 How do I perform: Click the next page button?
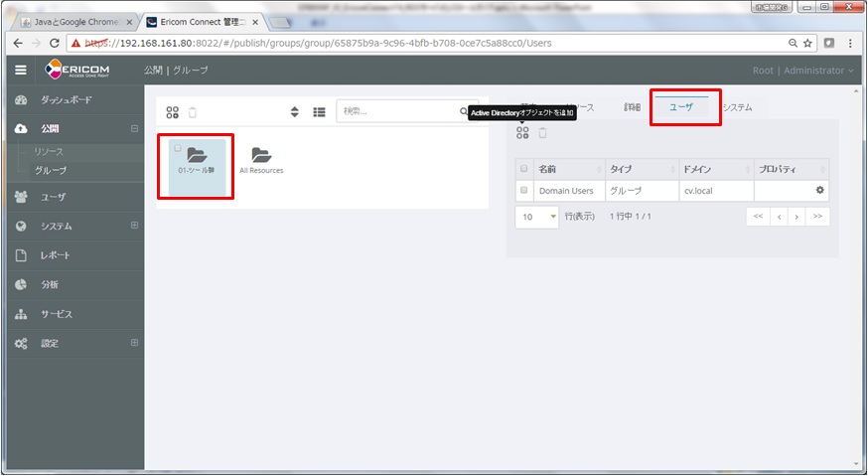click(797, 217)
